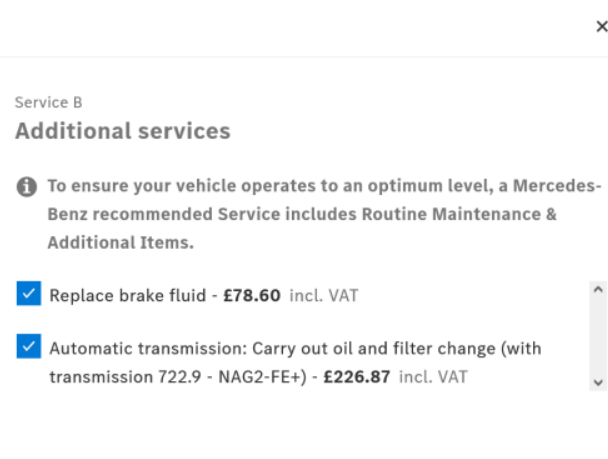Click the services list scrollbar track
The width and height of the screenshot is (608, 459).
click(598, 335)
